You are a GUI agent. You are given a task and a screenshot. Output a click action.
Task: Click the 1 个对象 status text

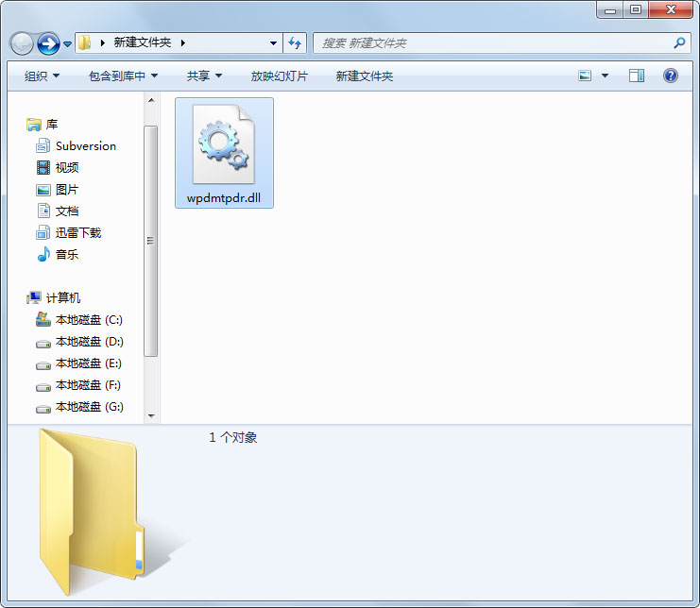[x=233, y=437]
